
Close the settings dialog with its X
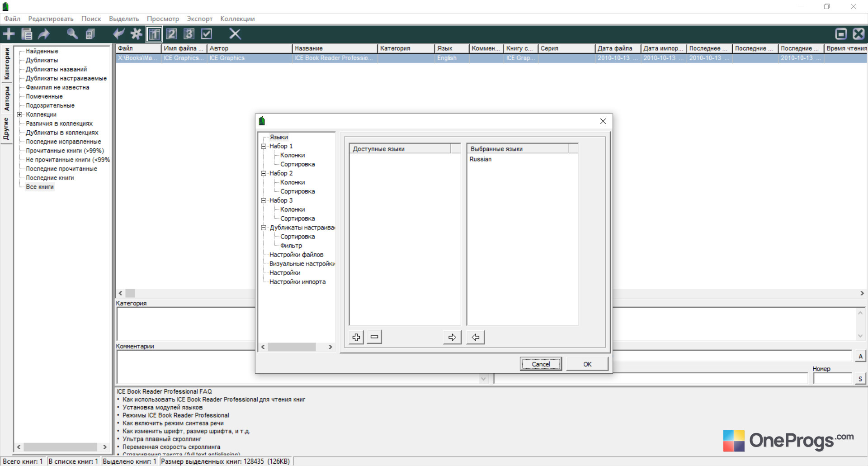[603, 121]
